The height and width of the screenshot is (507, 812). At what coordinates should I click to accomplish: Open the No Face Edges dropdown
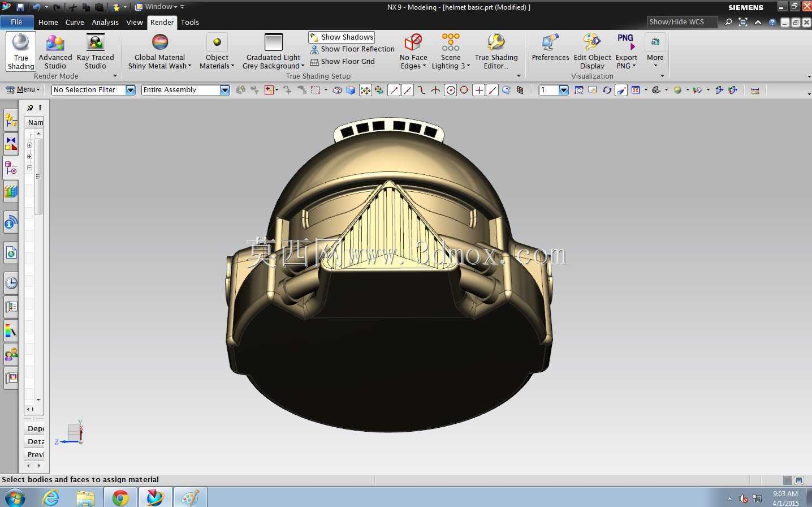(413, 51)
